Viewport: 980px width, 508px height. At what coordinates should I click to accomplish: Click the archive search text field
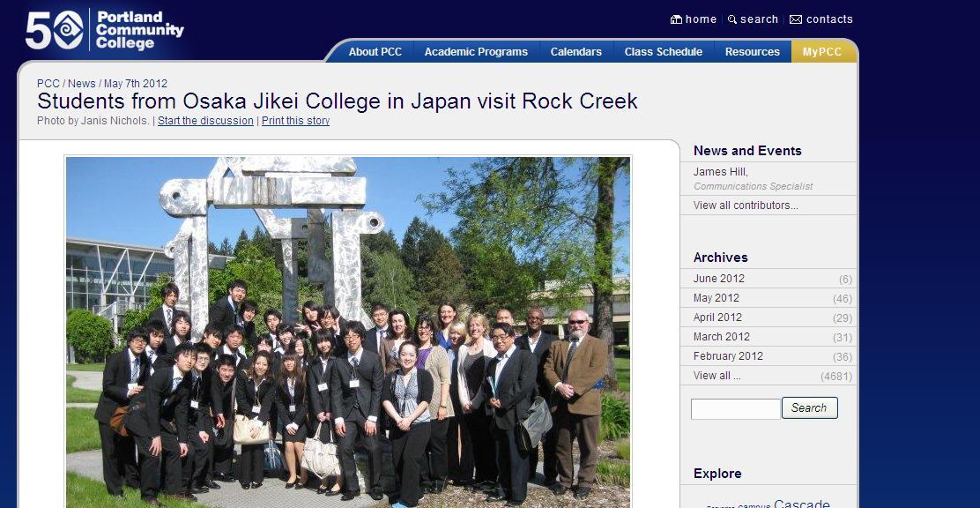(x=736, y=408)
